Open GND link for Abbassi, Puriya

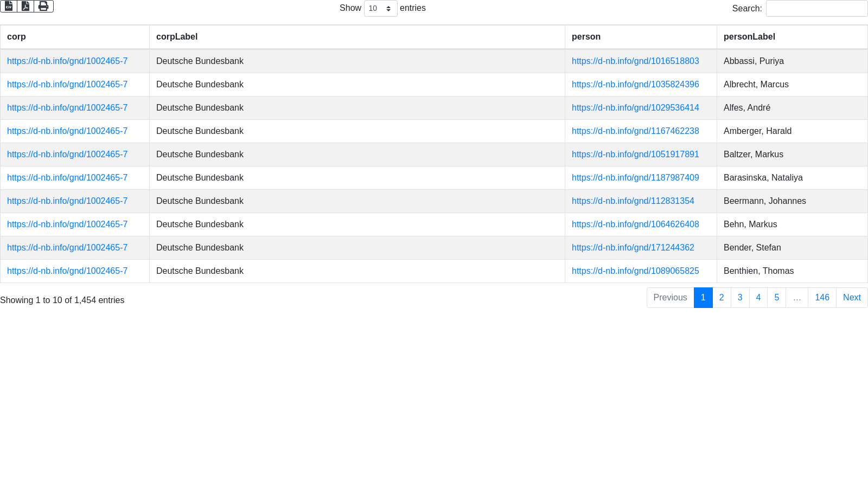coord(635,61)
